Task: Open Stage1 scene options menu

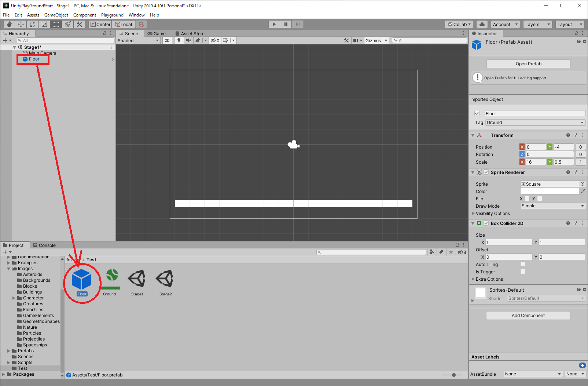Action: (111, 47)
